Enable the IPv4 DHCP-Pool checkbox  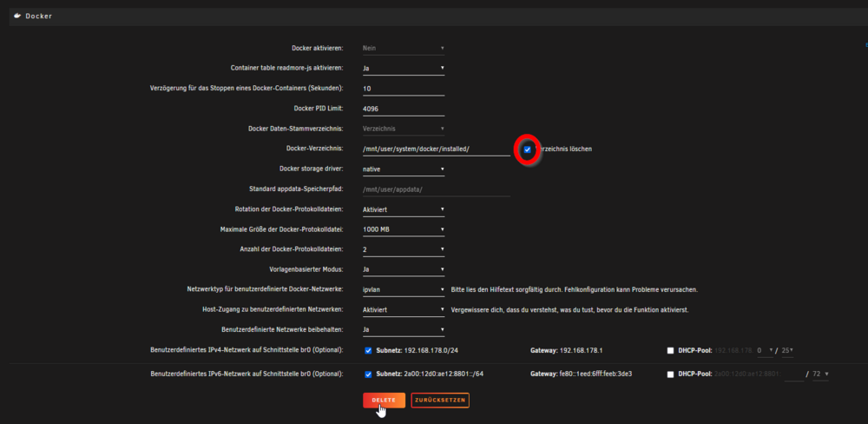coord(670,350)
